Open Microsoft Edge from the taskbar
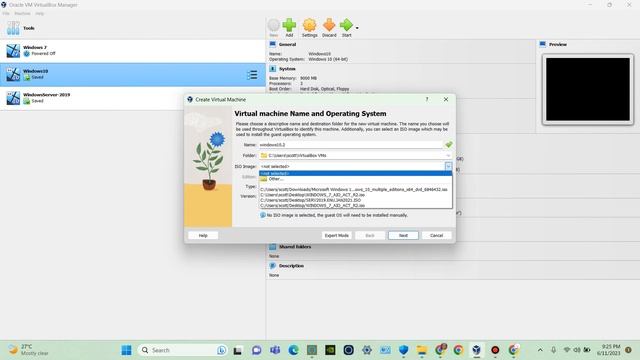 pyautogui.click(x=293, y=350)
